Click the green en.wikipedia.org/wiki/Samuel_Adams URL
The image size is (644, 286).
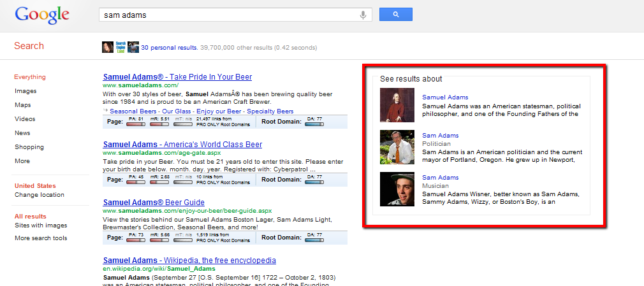[159, 268]
